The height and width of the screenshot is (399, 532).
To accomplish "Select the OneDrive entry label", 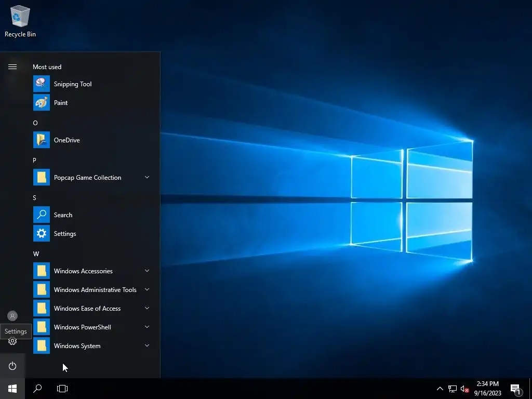I will [x=67, y=140].
